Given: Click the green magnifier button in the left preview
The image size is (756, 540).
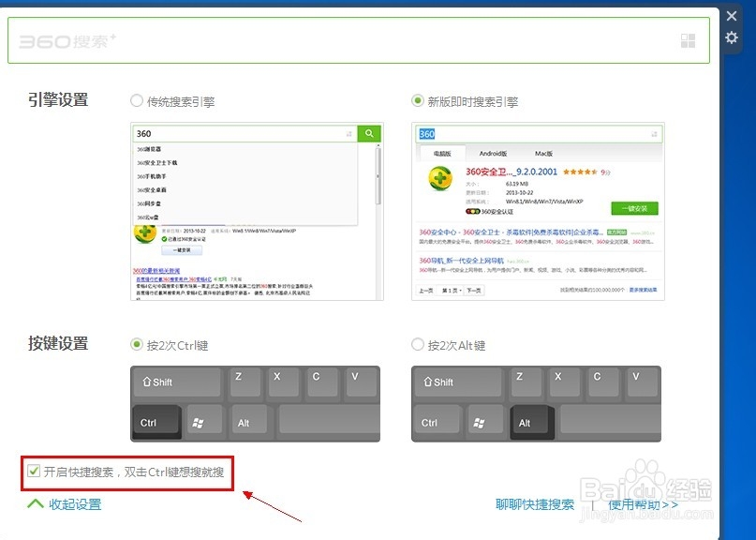Looking at the screenshot, I should pyautogui.click(x=368, y=133).
